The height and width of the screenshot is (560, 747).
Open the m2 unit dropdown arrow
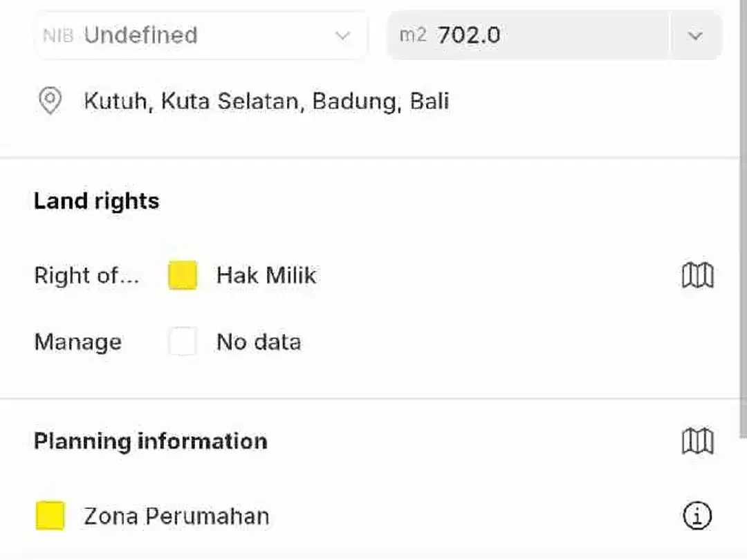pos(696,36)
